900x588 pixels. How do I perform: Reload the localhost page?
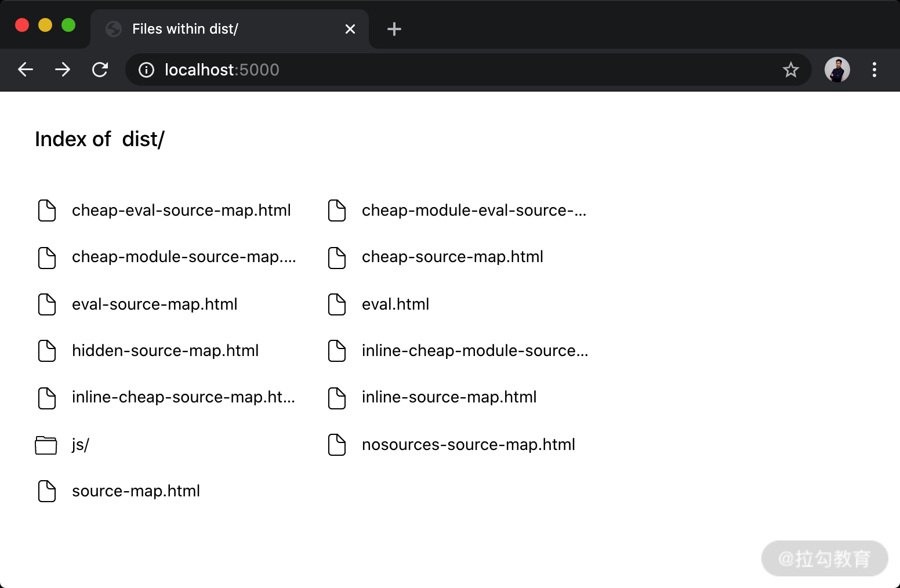click(100, 70)
